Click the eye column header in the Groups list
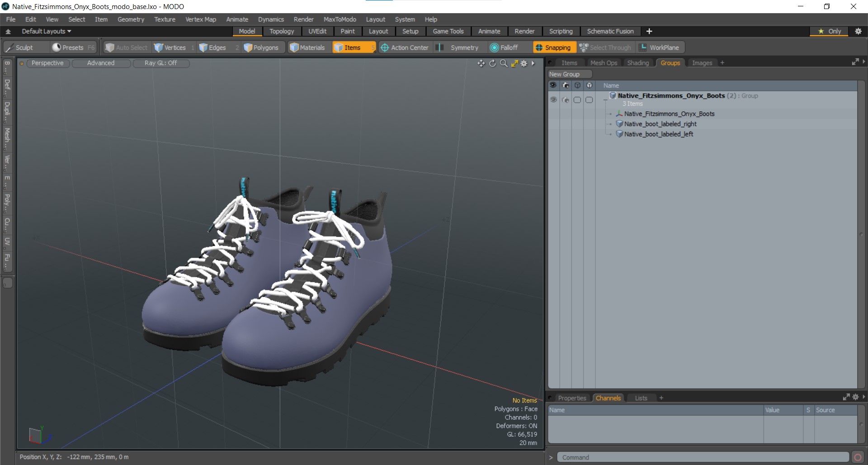The image size is (868, 465). coord(553,85)
